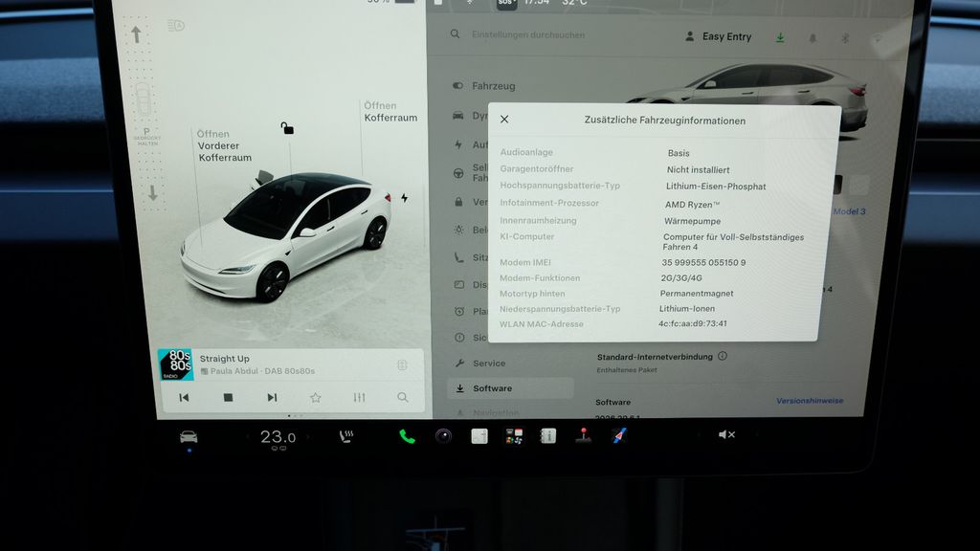Tap the WLAN MAC-Adresse value
Screen dimensions: 980x551
tap(693, 323)
